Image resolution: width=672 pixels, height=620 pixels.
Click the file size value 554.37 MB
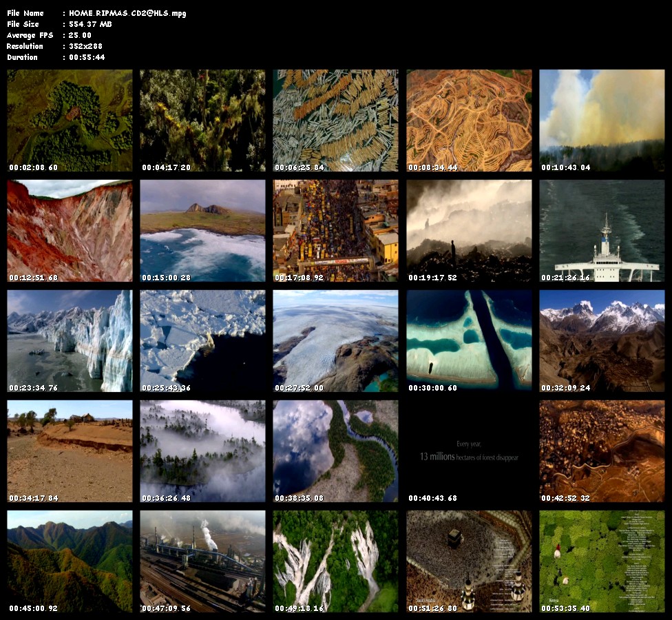coord(90,24)
